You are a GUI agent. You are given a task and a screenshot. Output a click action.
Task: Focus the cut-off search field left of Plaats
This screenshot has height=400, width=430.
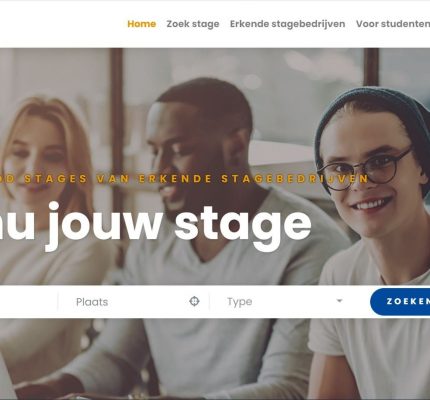28,302
